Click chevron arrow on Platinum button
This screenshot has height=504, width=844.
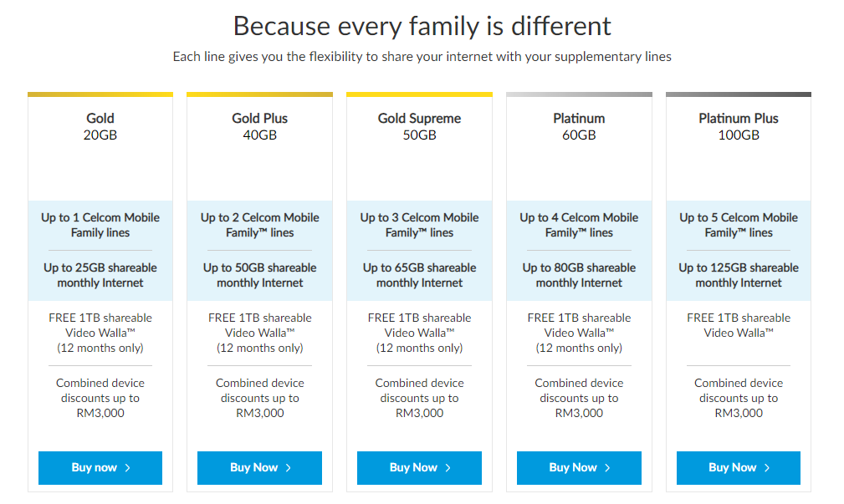coord(607,468)
